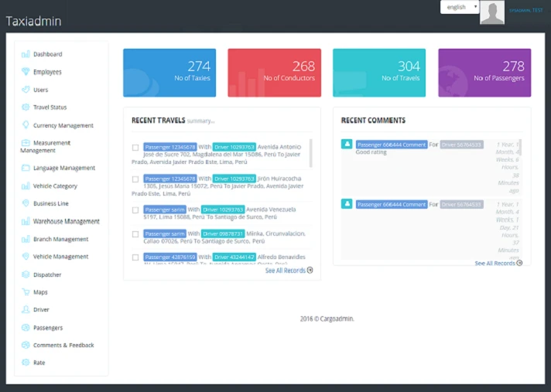Click Passenger 666444 Comment label

[392, 145]
